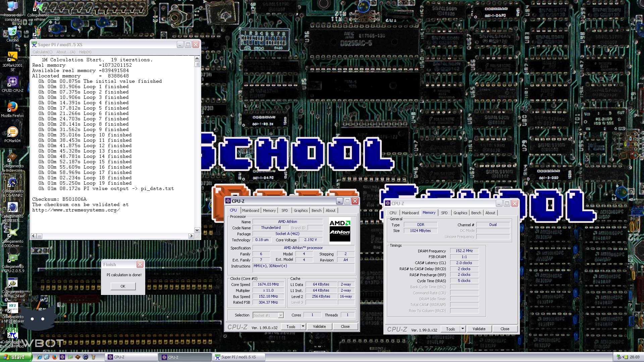Click Close button in rear CPU-Z window
The width and height of the screenshot is (644, 362).
[x=505, y=329]
